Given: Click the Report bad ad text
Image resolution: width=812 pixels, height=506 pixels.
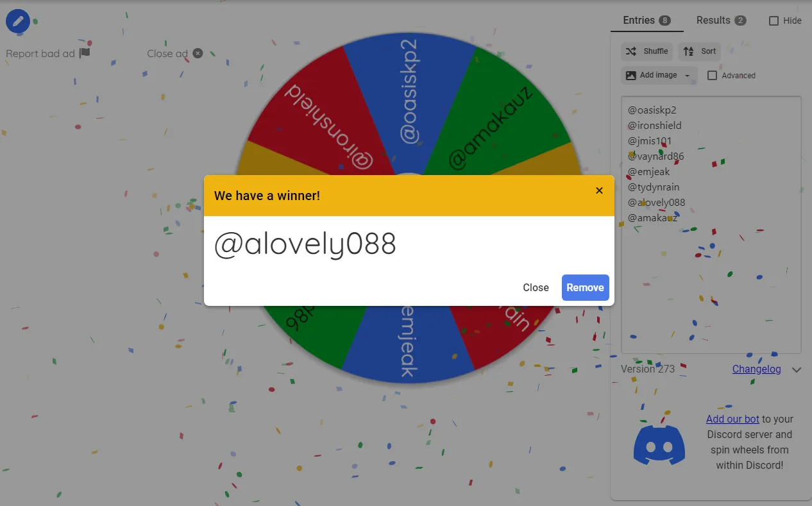Looking at the screenshot, I should click(x=40, y=53).
